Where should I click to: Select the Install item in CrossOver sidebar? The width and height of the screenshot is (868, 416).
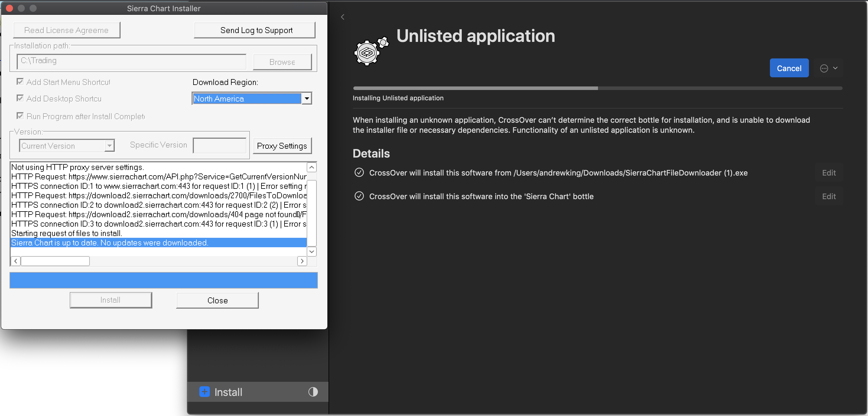click(x=228, y=392)
